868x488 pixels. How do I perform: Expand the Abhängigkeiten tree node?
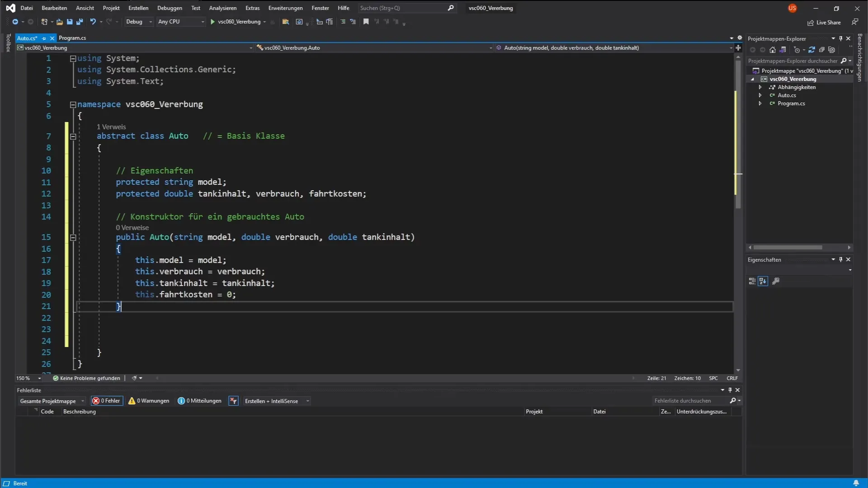click(760, 87)
